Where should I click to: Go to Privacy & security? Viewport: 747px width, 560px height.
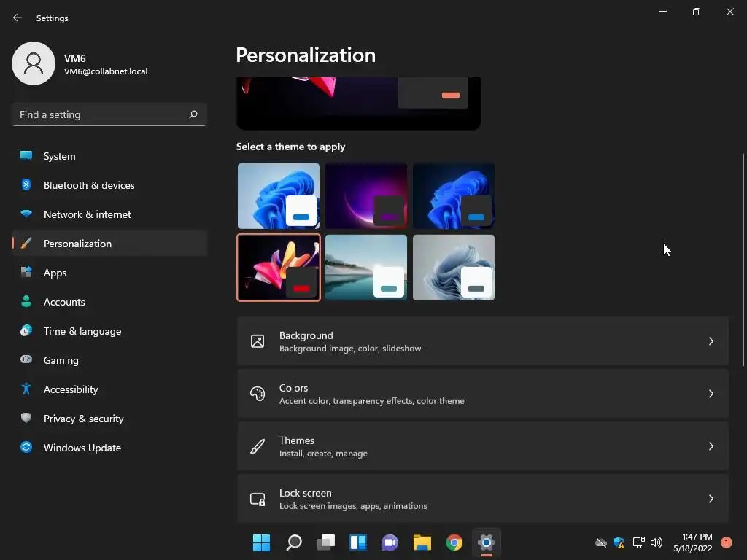coord(109,419)
